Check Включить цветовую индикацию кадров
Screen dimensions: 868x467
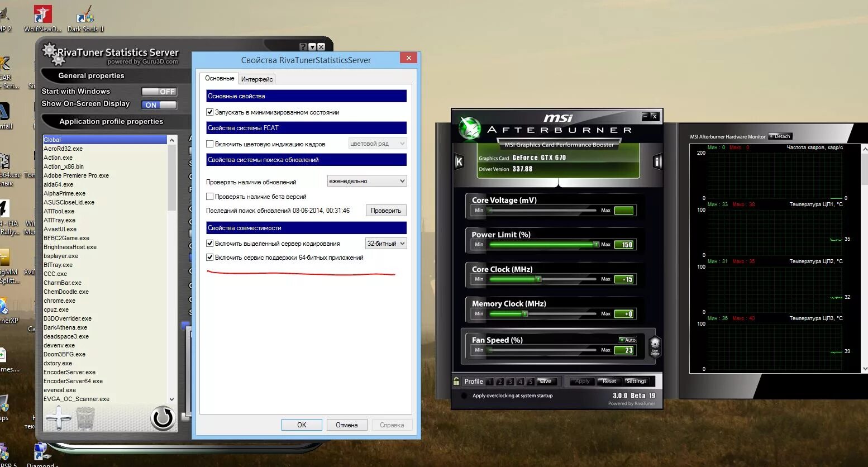[x=210, y=144]
